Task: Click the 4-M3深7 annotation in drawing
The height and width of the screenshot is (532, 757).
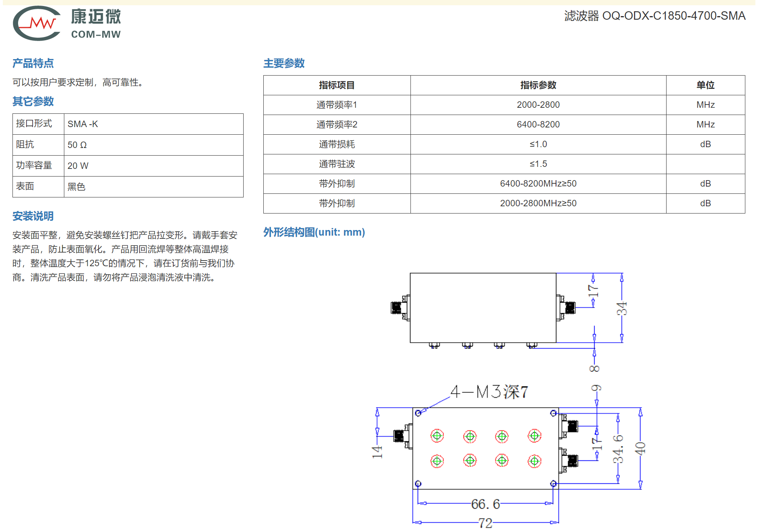Action: [x=489, y=391]
